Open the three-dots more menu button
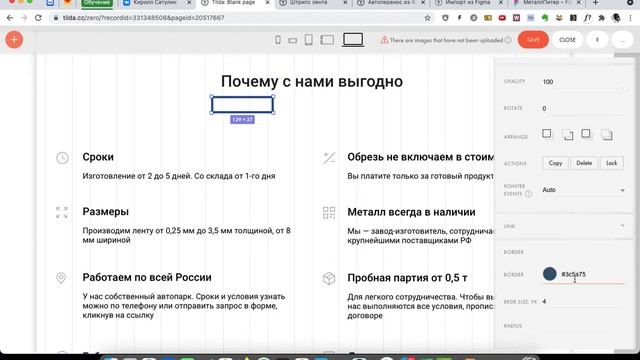640x360 pixels. point(622,40)
